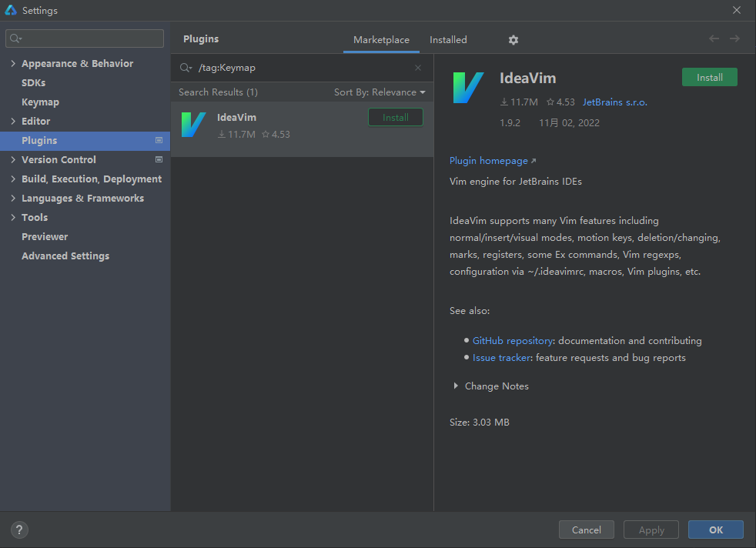Switch to the Installed tab
The image size is (756, 548).
pos(448,40)
